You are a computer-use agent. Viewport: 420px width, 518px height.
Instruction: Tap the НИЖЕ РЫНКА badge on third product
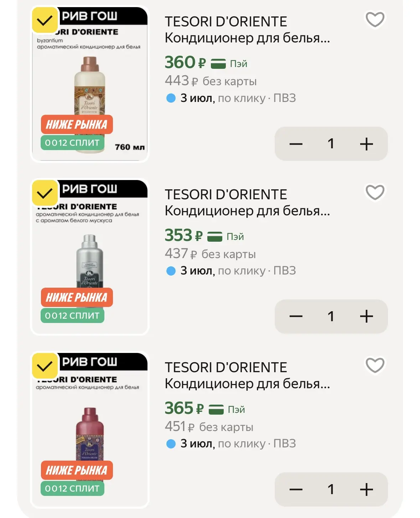point(77,470)
